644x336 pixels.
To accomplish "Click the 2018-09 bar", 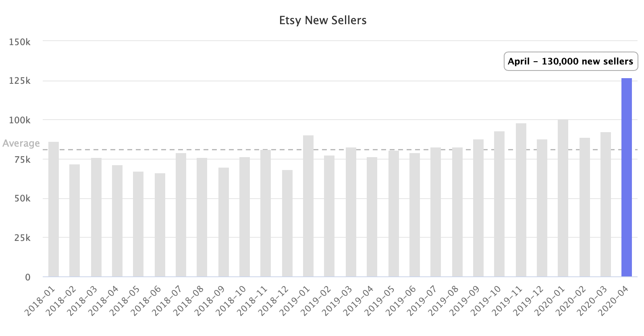I will 224,222.
